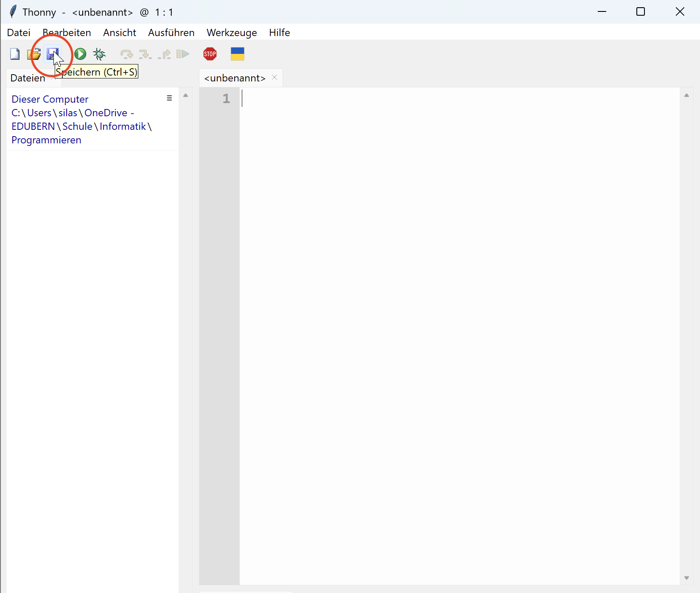Viewport: 700px width, 593px height.
Task: Open the Werkzeuge menu
Action: pyautogui.click(x=232, y=33)
